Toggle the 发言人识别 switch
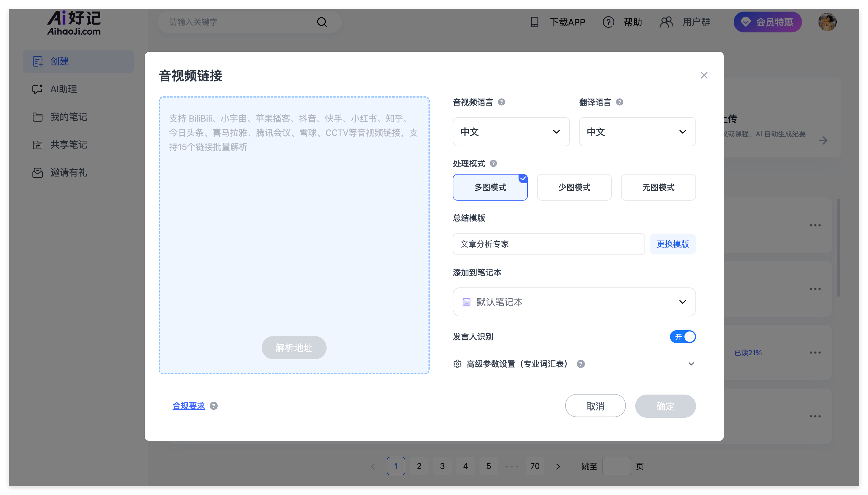Viewport: 868px width, 495px height. click(x=682, y=337)
